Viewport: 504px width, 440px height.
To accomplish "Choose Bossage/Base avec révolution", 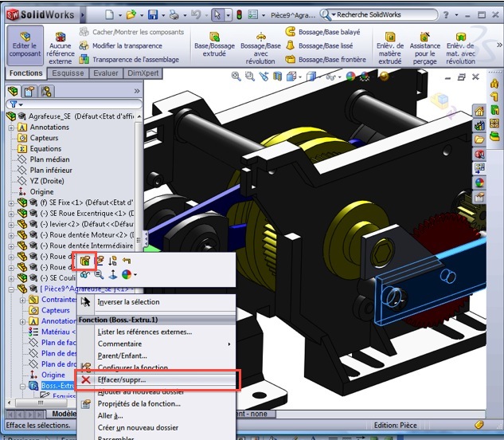I will 260,49.
